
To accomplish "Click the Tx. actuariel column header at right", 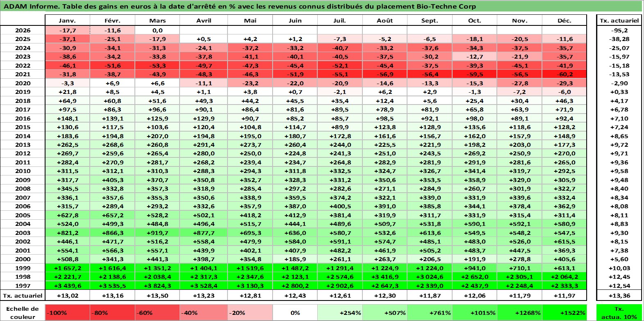I will click(x=619, y=20).
